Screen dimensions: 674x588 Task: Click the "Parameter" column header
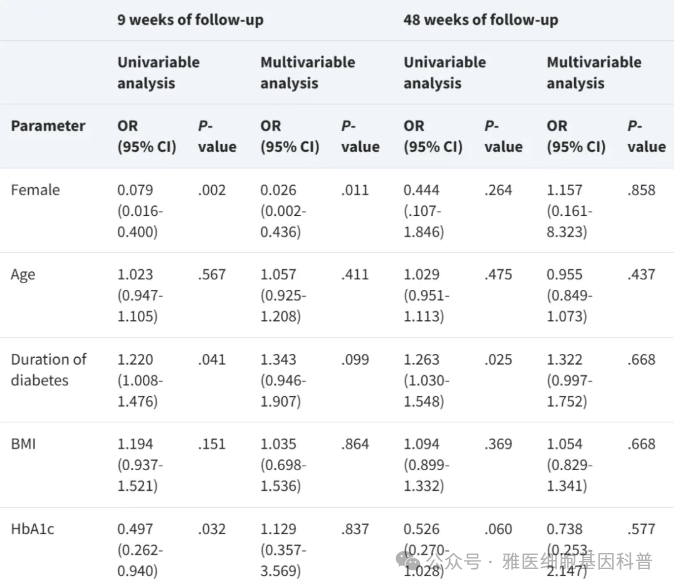[48, 126]
